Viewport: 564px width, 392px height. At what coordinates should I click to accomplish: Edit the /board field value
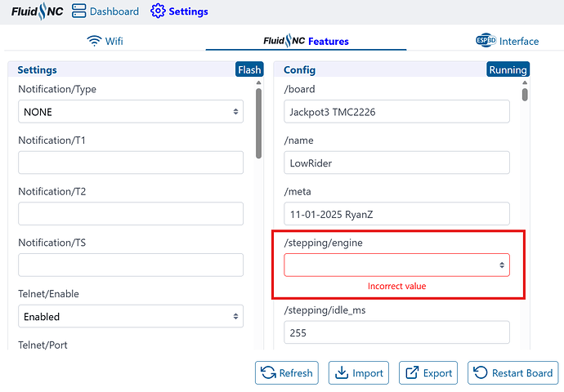click(x=396, y=112)
